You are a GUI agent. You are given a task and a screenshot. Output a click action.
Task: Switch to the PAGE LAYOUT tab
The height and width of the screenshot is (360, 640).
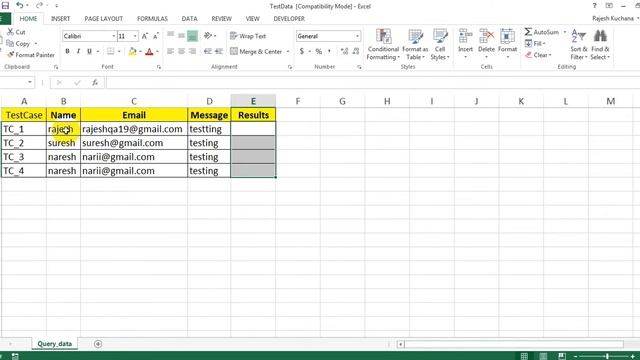[x=104, y=19]
